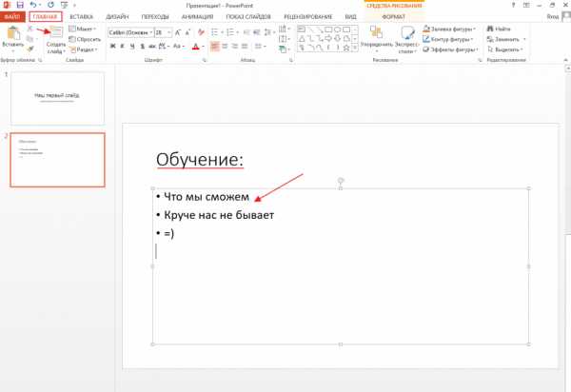This screenshot has width=571, height=392.
Task: Open Заливка фигуры shape fill color
Action: click(449, 29)
